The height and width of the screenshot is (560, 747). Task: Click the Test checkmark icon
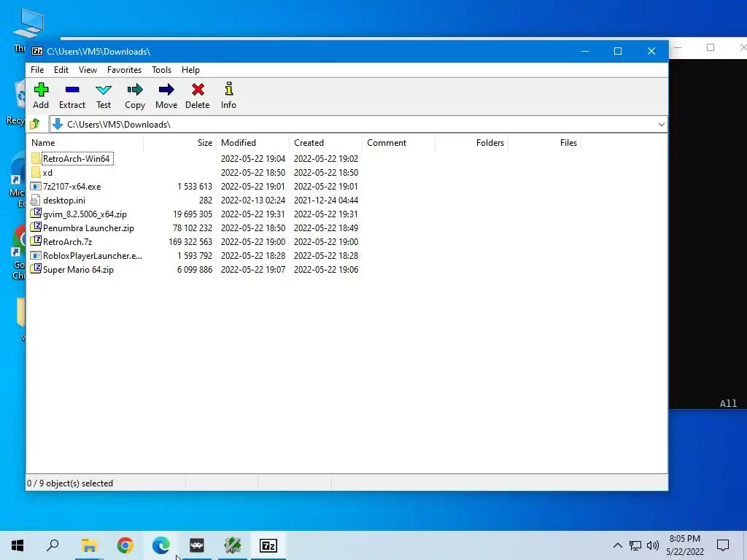104,90
